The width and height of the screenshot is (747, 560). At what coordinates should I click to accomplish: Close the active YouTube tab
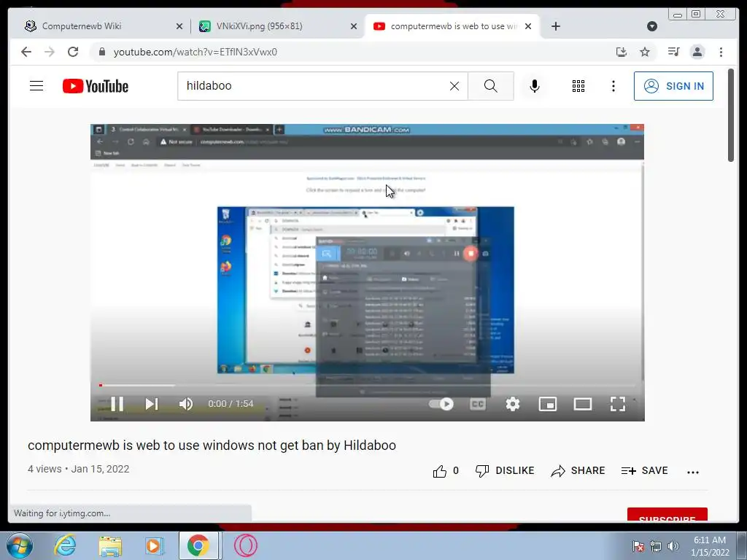click(528, 26)
